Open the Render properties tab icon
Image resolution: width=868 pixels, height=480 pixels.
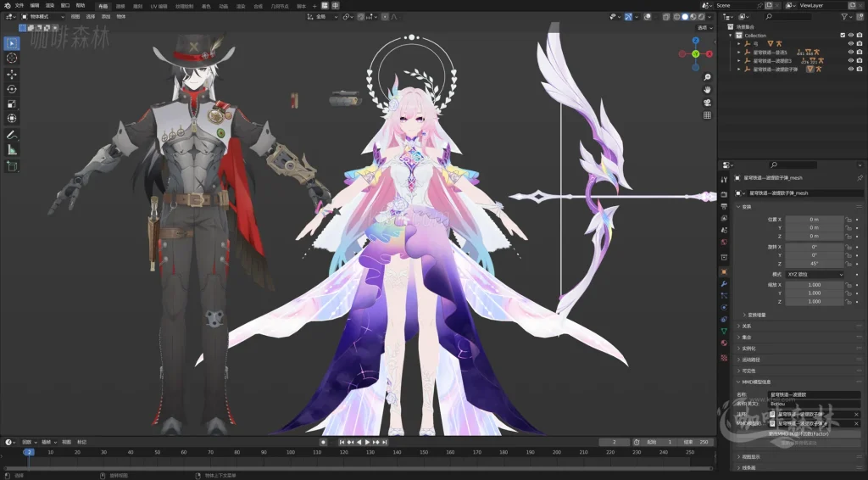[724, 194]
